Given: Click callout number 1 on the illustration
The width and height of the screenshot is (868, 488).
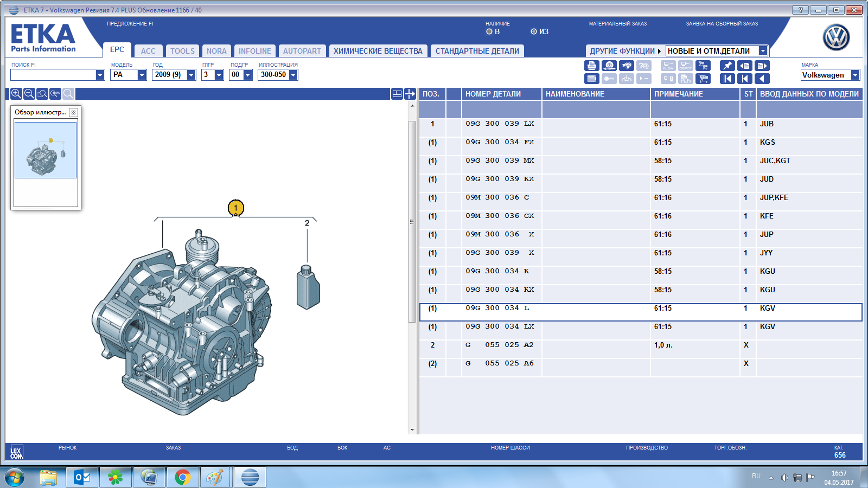Looking at the screenshot, I should pos(235,208).
